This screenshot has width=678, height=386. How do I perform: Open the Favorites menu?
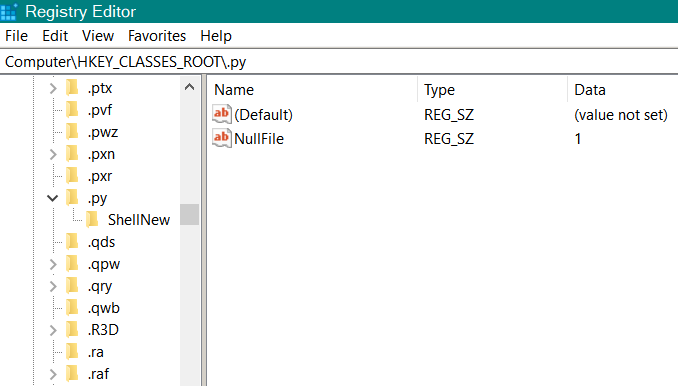pyautogui.click(x=157, y=36)
